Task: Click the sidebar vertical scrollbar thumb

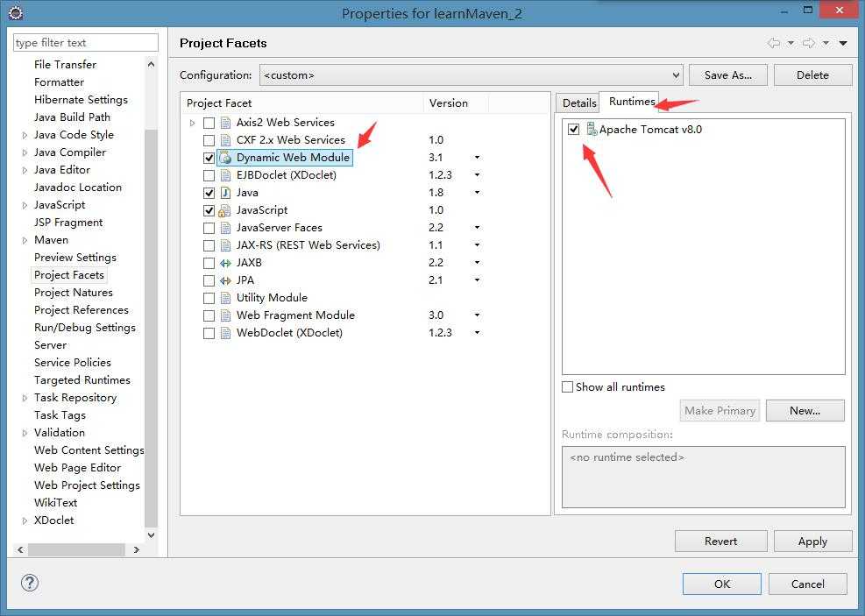Action: pos(151,328)
